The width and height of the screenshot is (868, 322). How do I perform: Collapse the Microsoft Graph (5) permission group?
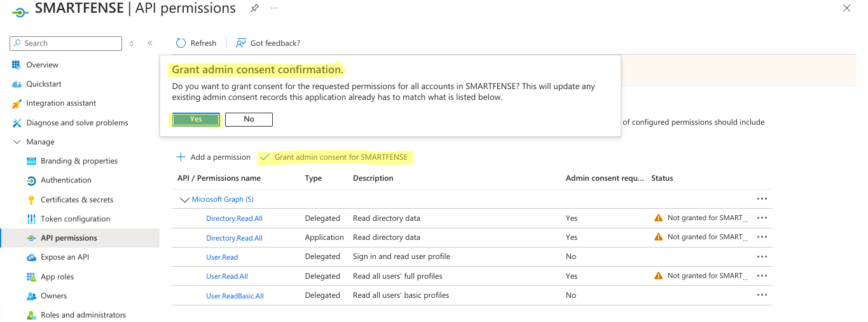[184, 200]
